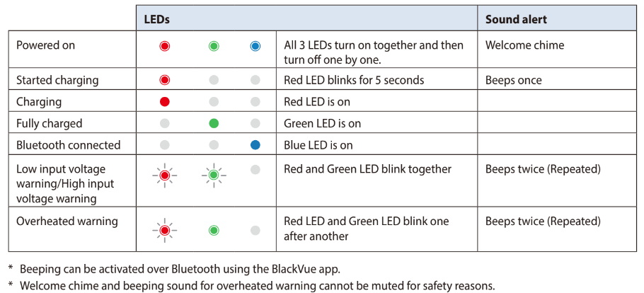Click the gray LED in Overheated warning row
Screen dimensions: 644x293
(255, 230)
